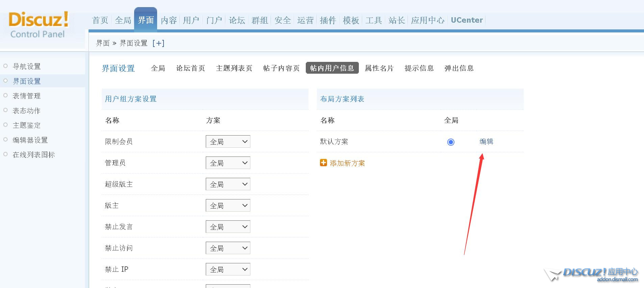644x288 pixels.
Task: Open the UCenter top menu
Action: (x=467, y=20)
